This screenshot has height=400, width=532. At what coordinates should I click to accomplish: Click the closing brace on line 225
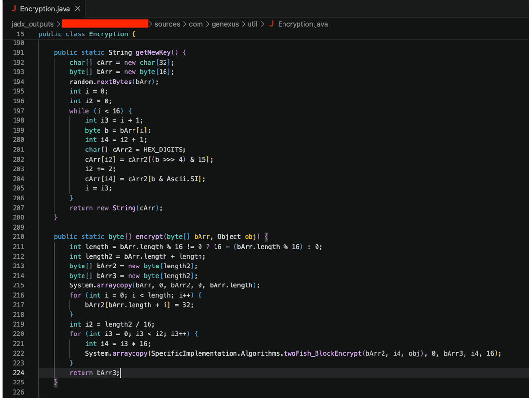pos(56,383)
